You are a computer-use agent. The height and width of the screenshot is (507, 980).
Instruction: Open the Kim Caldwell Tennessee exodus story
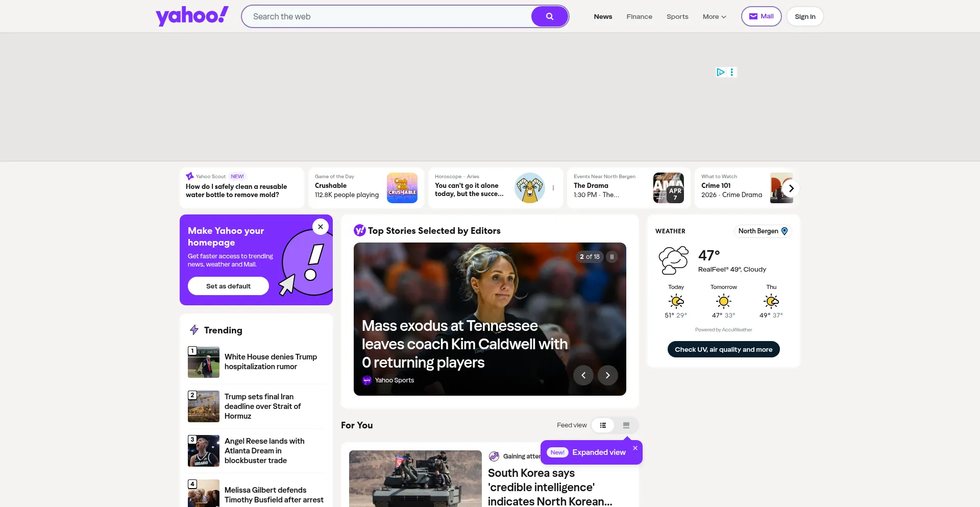pyautogui.click(x=464, y=344)
